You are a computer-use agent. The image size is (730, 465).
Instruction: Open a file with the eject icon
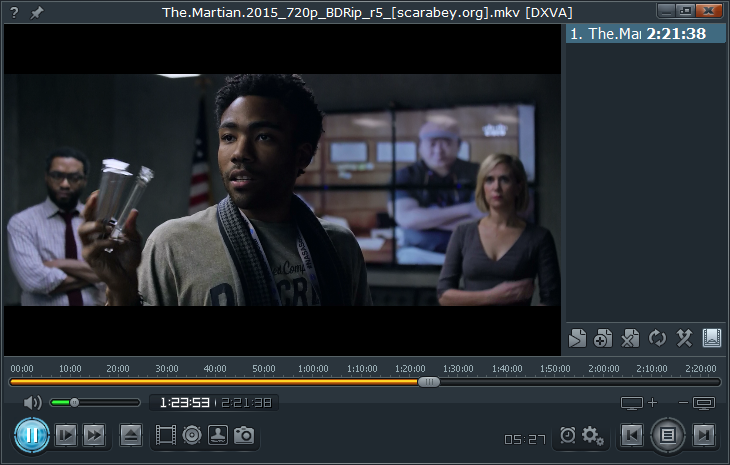tap(131, 435)
